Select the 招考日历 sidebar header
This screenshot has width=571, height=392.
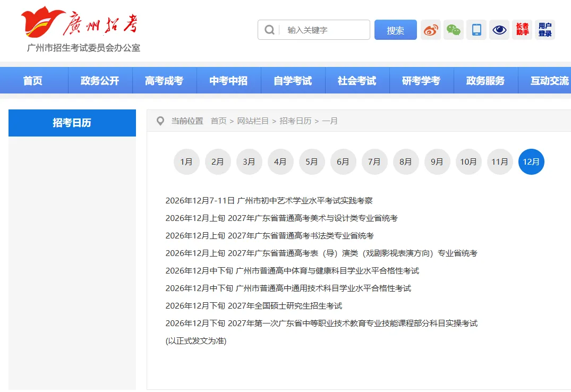(x=72, y=123)
